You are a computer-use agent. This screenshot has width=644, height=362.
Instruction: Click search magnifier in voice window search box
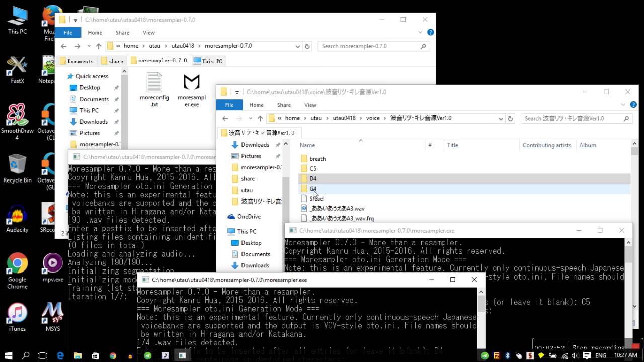(626, 118)
